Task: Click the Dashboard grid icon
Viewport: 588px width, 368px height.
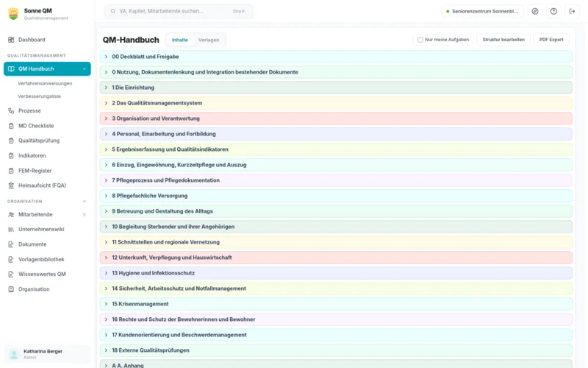Action: click(11, 40)
